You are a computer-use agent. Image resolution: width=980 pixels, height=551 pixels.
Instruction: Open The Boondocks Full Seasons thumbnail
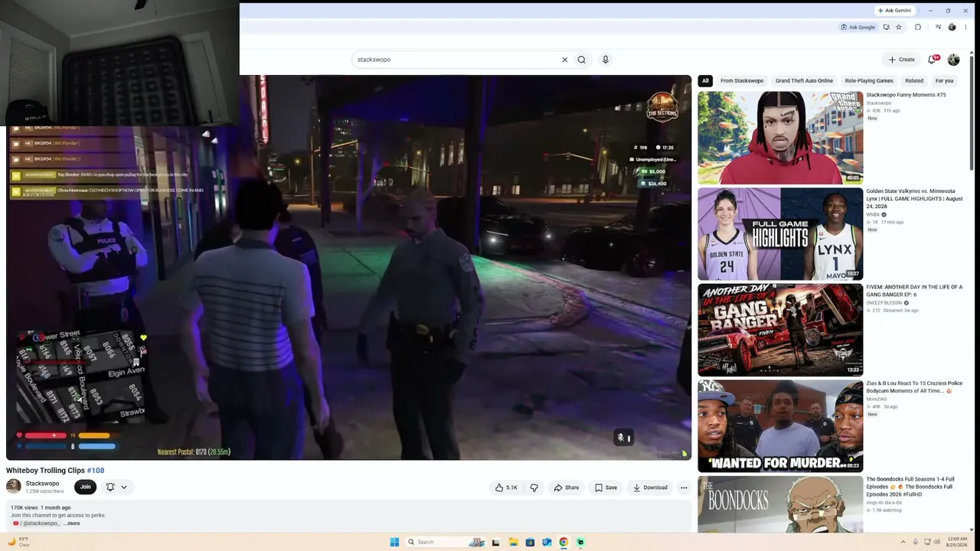pyautogui.click(x=780, y=504)
